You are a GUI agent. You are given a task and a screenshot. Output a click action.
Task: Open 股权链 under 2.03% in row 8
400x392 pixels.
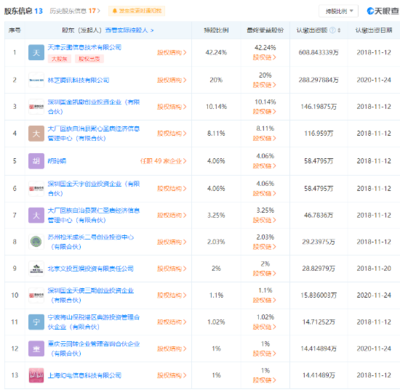coord(265,247)
